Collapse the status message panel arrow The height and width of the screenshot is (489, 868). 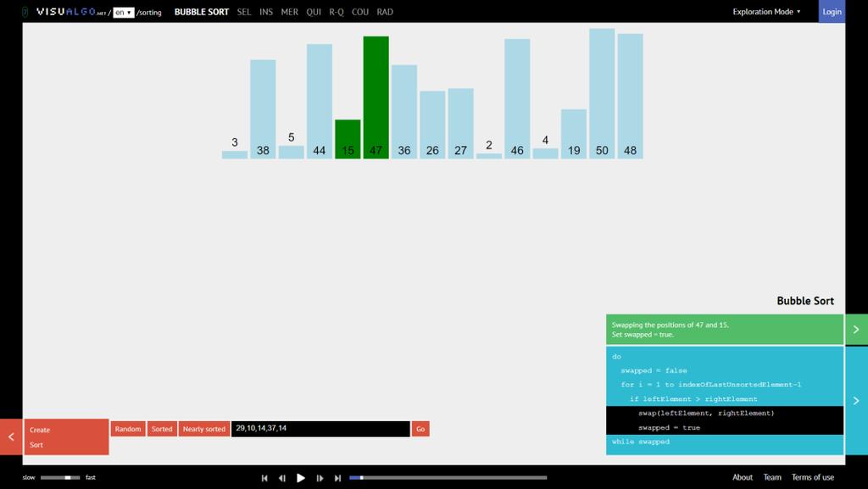coord(856,330)
